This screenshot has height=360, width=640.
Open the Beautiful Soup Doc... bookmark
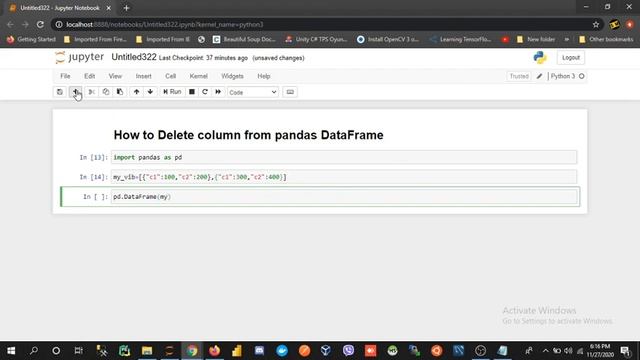pyautogui.click(x=244, y=39)
